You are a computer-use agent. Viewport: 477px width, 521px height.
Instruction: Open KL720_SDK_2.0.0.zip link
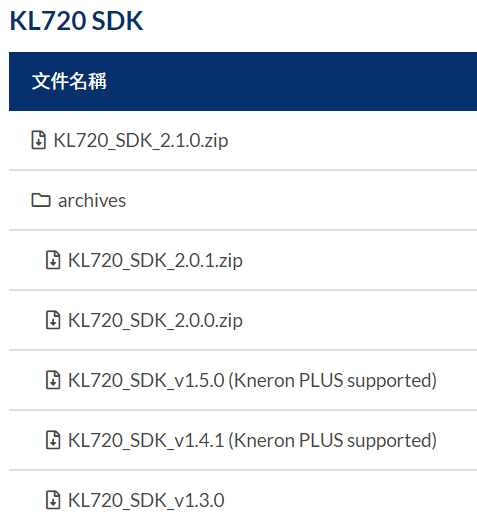[155, 321]
